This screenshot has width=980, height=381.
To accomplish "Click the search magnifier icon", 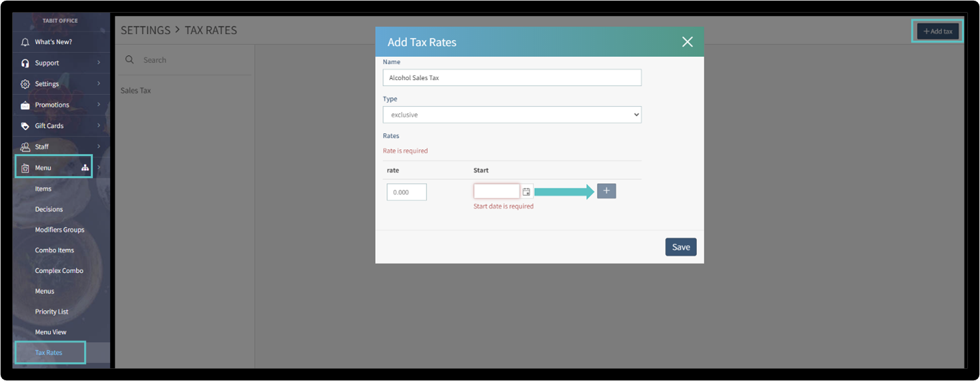I will [130, 60].
